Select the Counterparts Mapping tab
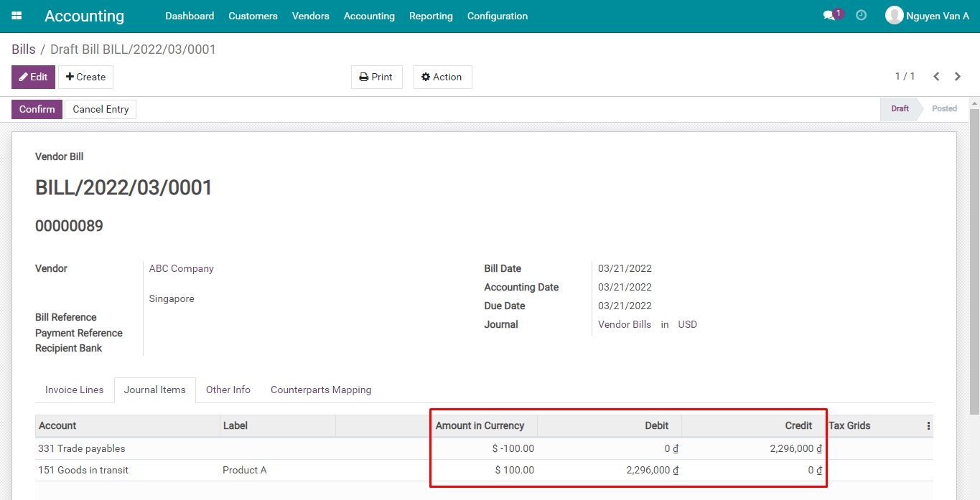Viewport: 980px width, 500px height. (320, 390)
